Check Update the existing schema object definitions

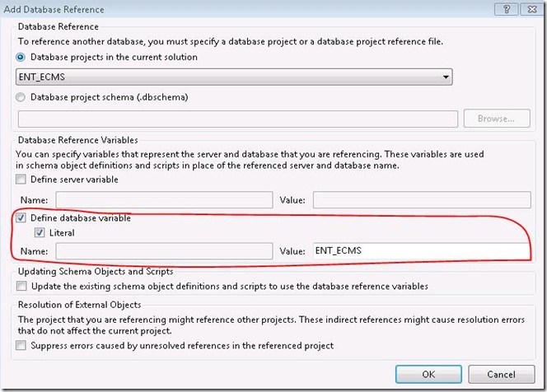[x=21, y=286]
